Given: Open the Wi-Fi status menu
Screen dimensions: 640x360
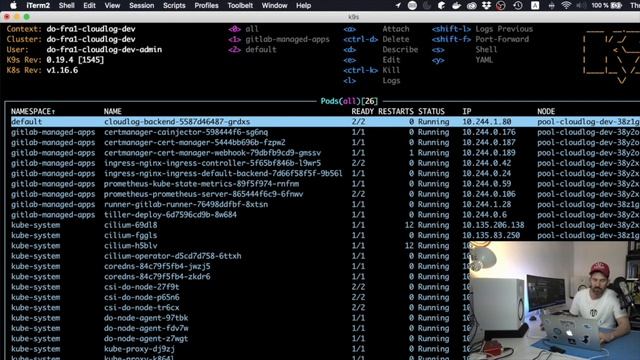Looking at the screenshot, I should pyautogui.click(x=566, y=5).
